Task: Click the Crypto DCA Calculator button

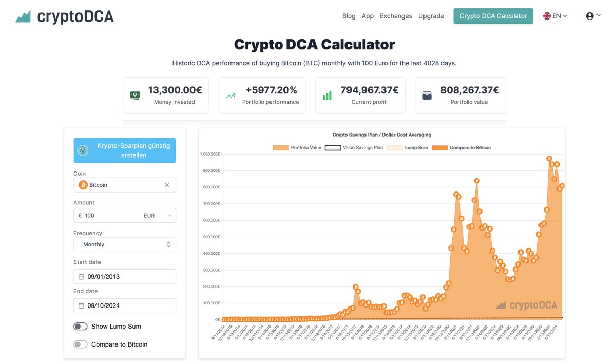Action: [x=493, y=16]
